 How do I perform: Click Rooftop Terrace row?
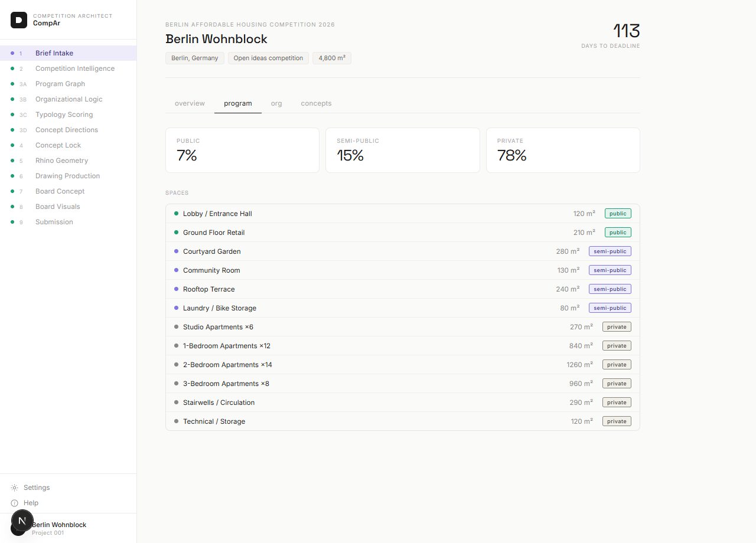403,289
